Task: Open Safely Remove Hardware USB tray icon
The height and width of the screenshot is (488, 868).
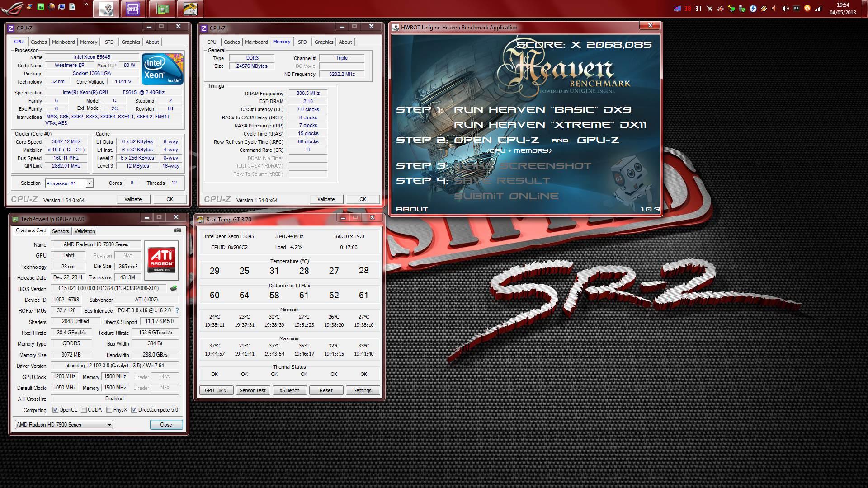Action: 742,8
